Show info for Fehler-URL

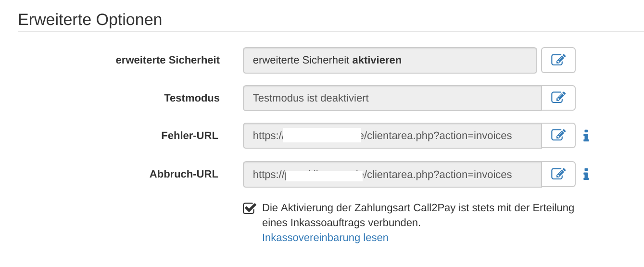pos(586,136)
